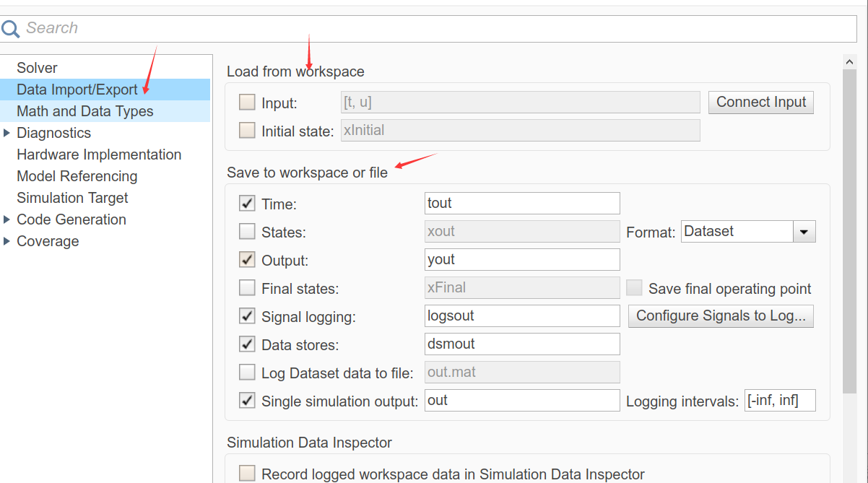Click the search magnifier icon

[12, 27]
